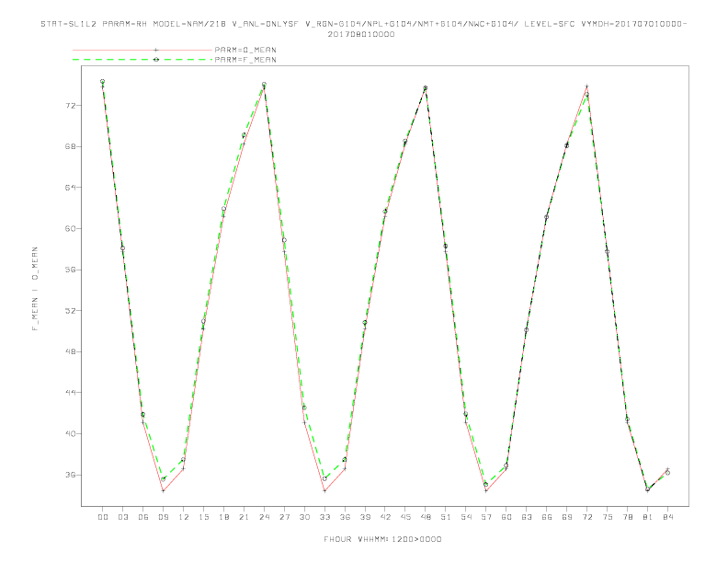Screen dimensions: 728x563
Task: Click x-axis forecast hour label 18
Action: point(223,517)
